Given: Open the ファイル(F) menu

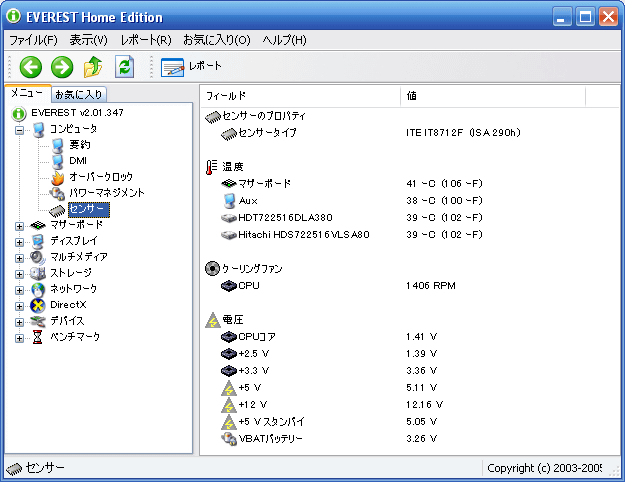Looking at the screenshot, I should click(x=33, y=40).
